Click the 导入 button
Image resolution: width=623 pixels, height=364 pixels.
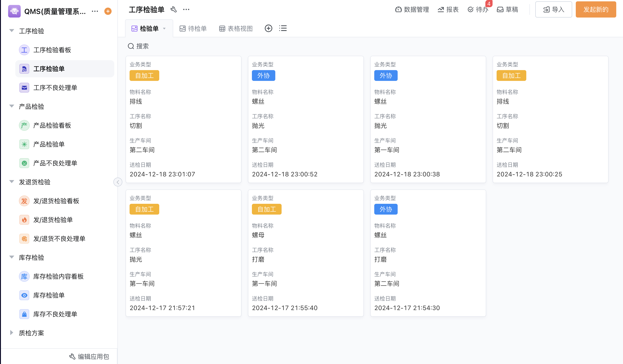tap(554, 10)
